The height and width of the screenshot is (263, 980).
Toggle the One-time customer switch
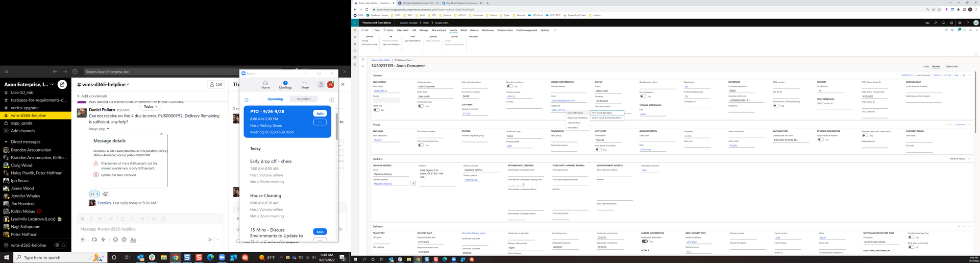click(x=510, y=86)
